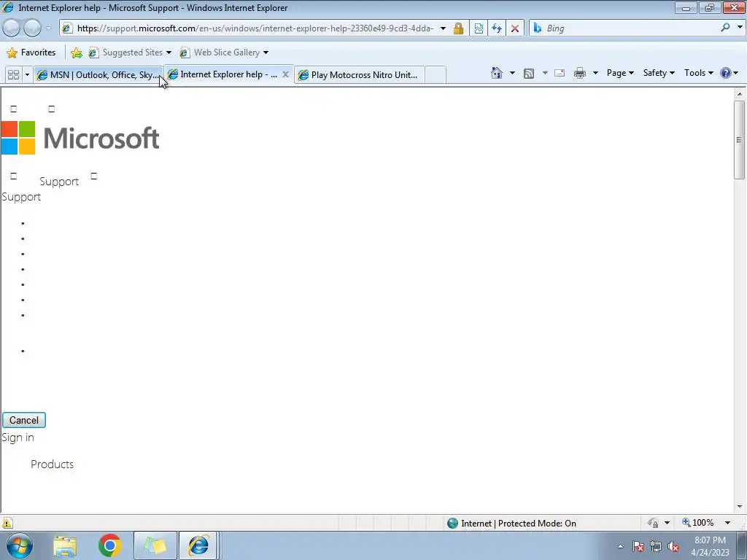Click the security lock icon in address bar
Viewport: 747px width, 560px height.
458,28
